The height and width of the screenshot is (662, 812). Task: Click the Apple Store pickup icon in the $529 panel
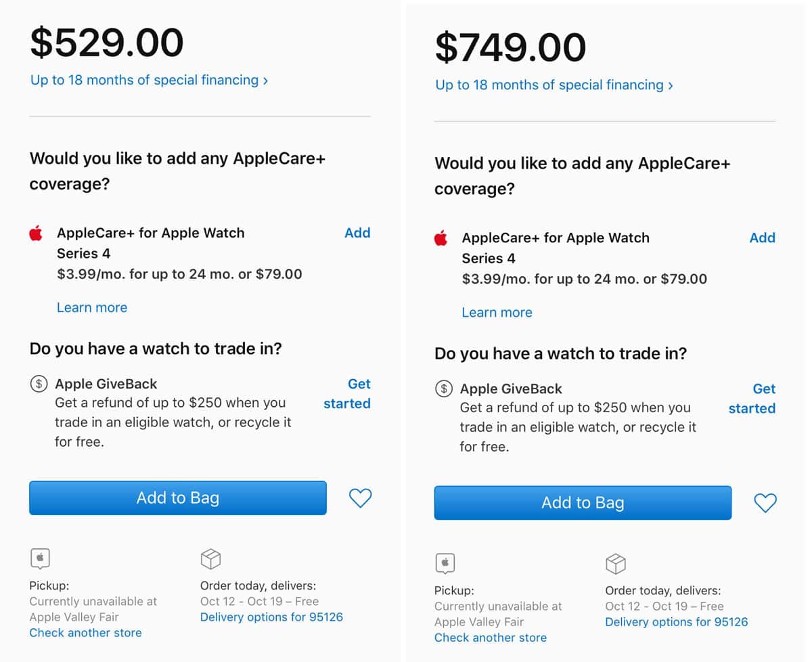[40, 559]
